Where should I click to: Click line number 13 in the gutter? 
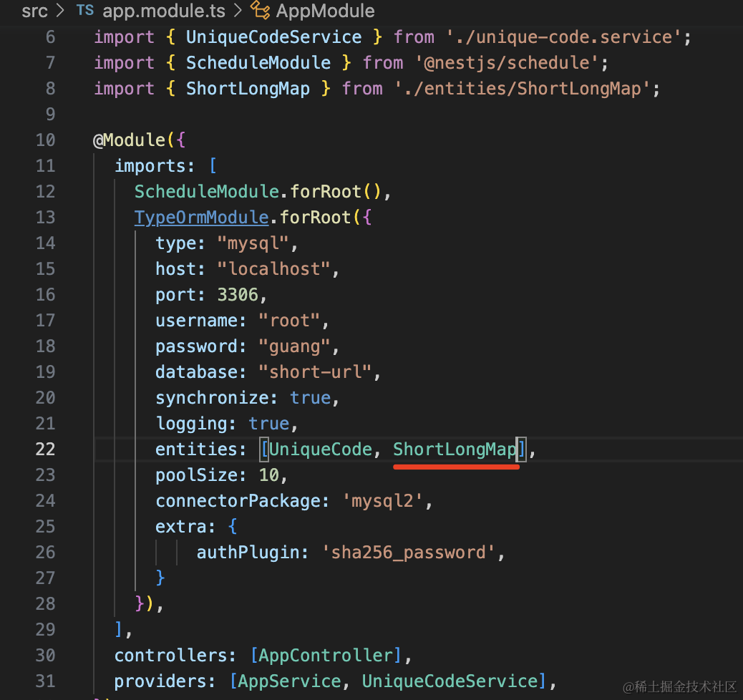coord(45,218)
